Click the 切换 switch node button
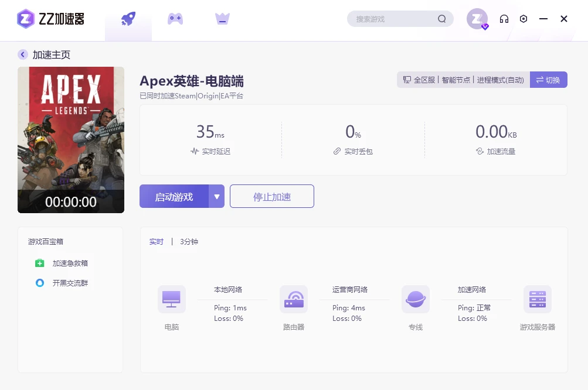This screenshot has height=390, width=588. point(548,80)
